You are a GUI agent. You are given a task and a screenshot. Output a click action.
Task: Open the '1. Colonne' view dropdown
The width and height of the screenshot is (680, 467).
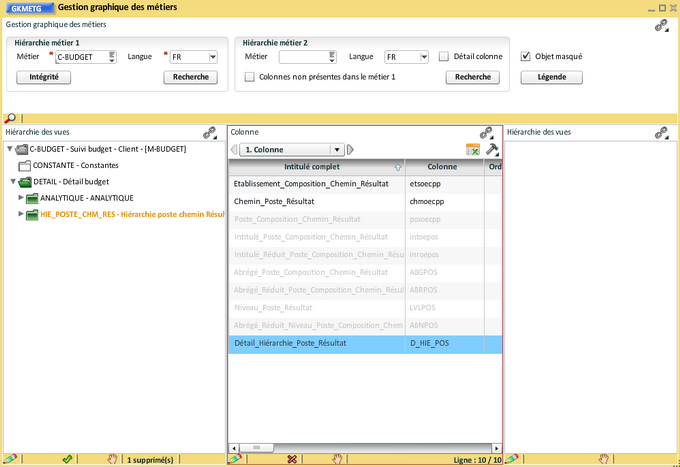[x=338, y=149]
